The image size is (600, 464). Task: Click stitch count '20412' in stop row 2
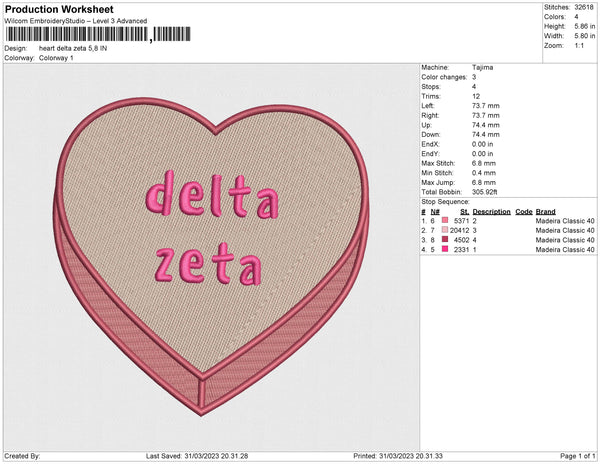coord(460,230)
